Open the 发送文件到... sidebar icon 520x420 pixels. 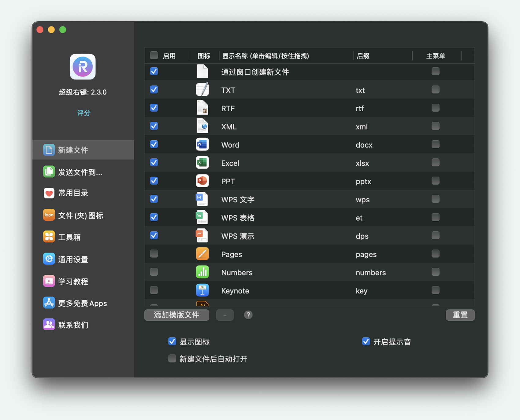pos(49,172)
